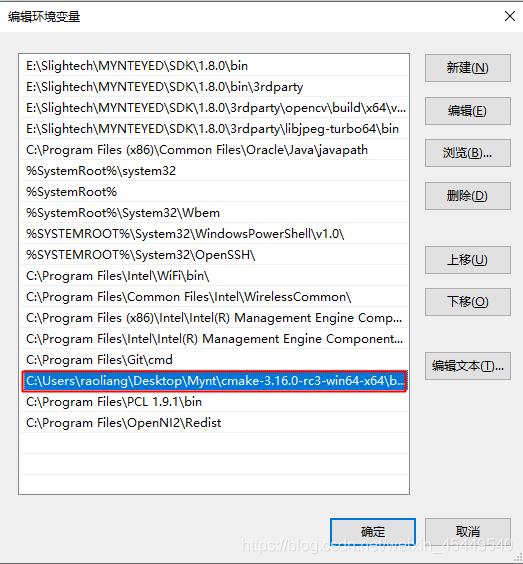The image size is (523, 564).
Task: Select Program Files (x86) Intel Management Engine entry
Action: point(214,318)
